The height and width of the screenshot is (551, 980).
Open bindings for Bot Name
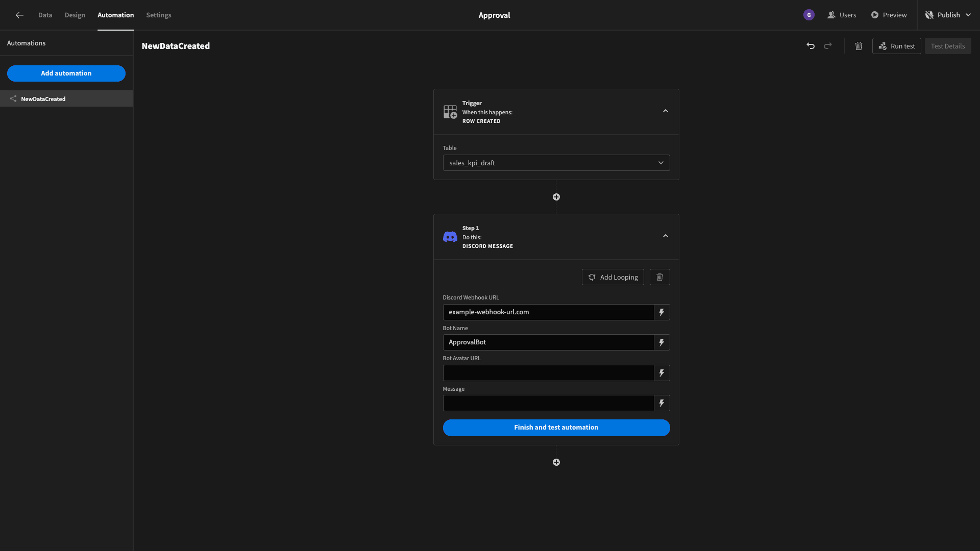point(662,342)
